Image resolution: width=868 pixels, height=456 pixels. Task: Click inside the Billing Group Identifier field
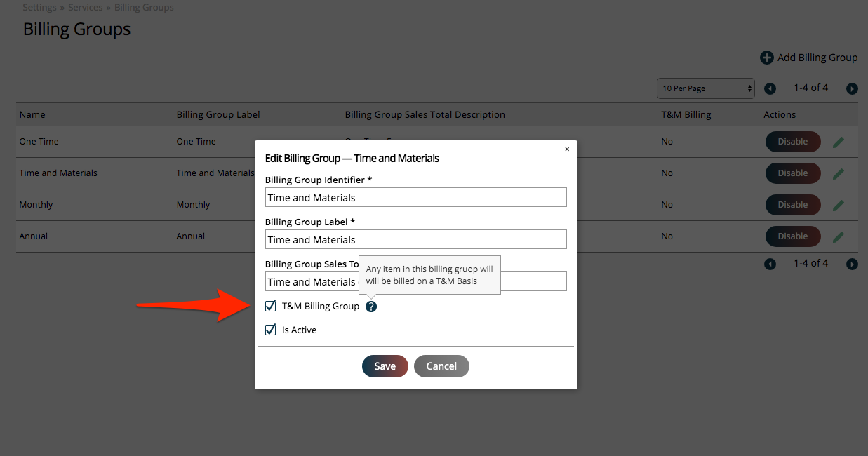pos(415,197)
